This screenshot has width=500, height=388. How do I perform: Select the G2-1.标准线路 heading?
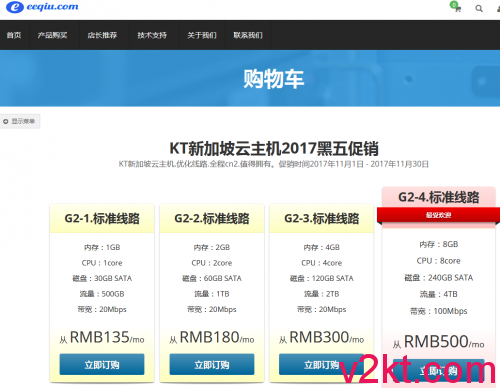click(x=102, y=219)
